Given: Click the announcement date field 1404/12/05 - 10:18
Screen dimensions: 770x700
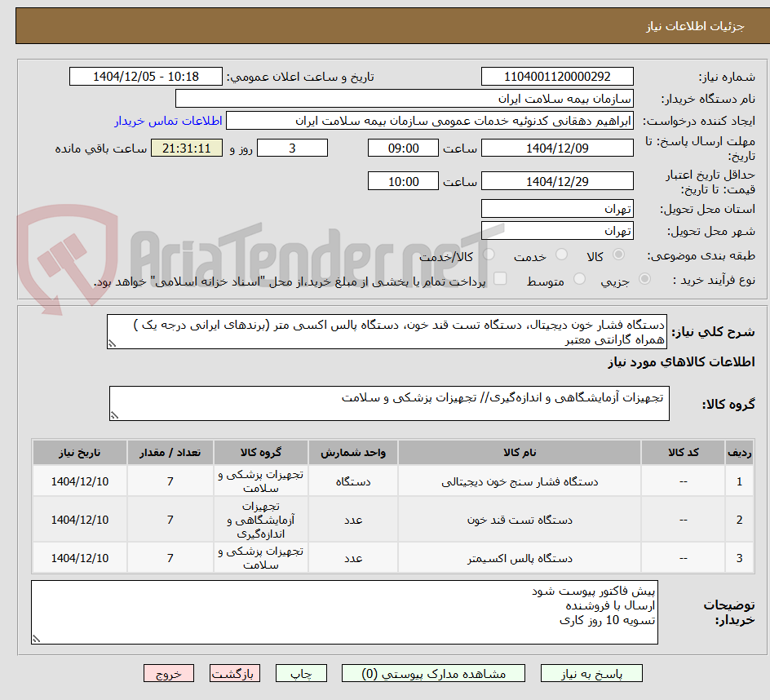Looking at the screenshot, I should (x=146, y=77).
